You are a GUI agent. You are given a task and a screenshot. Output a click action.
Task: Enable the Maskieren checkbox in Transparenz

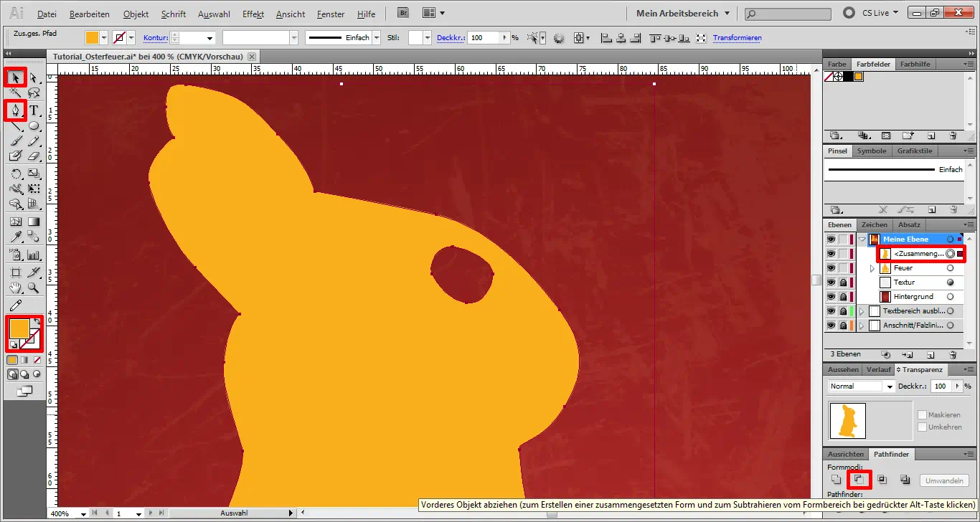coord(922,414)
